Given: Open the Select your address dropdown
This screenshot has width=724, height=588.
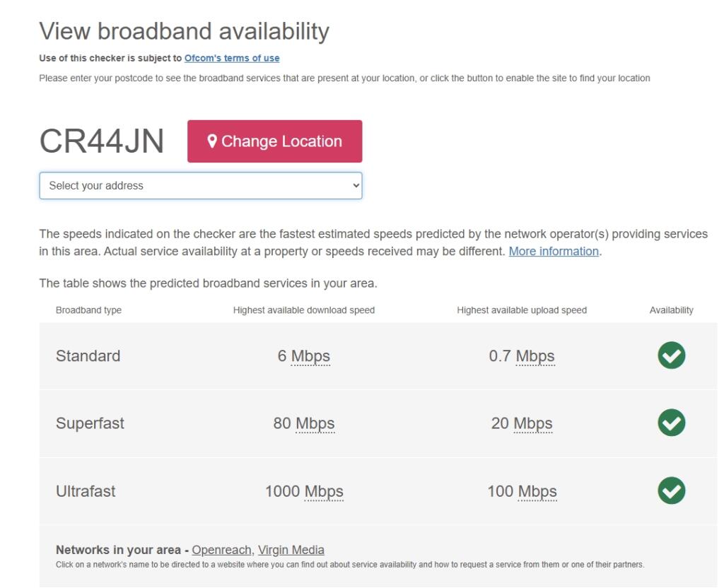Looking at the screenshot, I should click(x=202, y=185).
